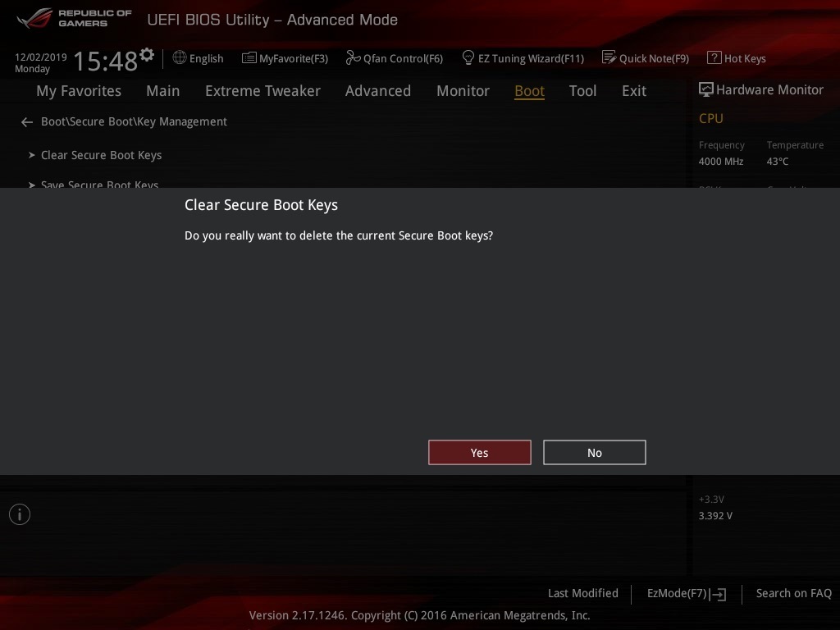Click the Hardware Monitor heading

769,89
